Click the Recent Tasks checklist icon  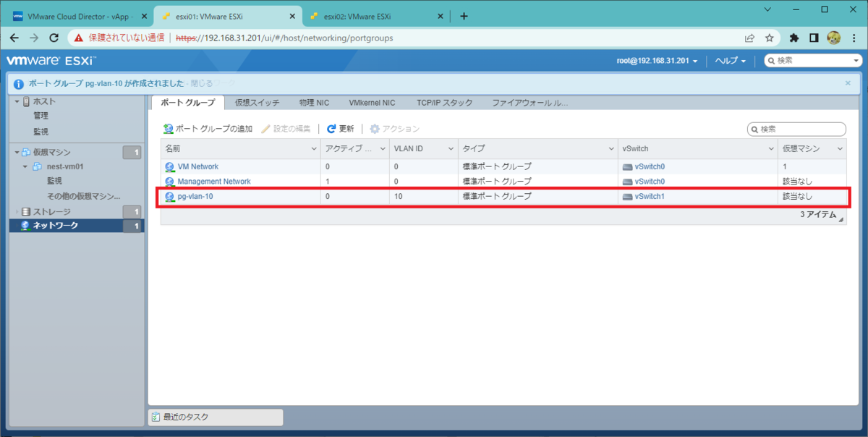(156, 417)
